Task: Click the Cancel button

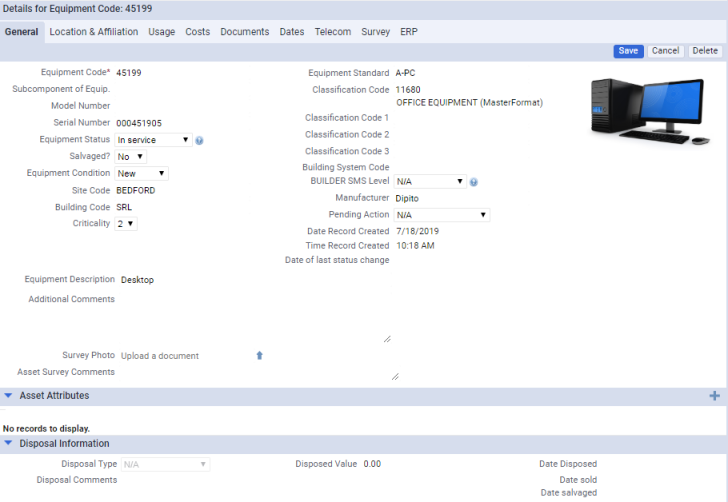Action: [665, 51]
